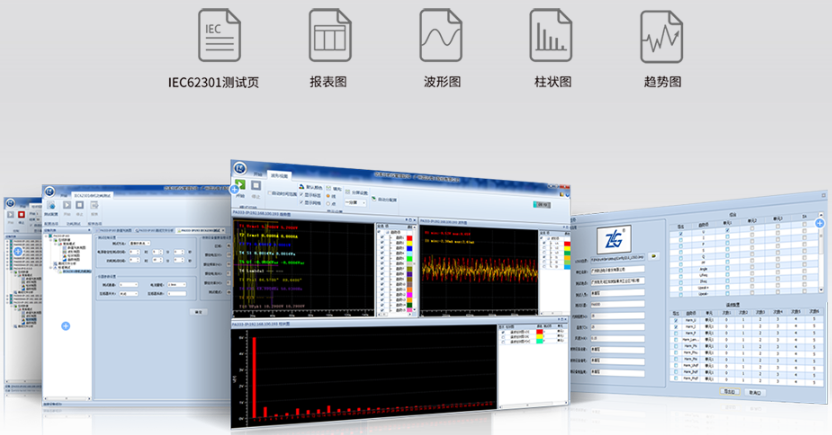The height and width of the screenshot is (435, 832).
Task: Open the middle document tab in IEC62301 window
Action: click(154, 230)
